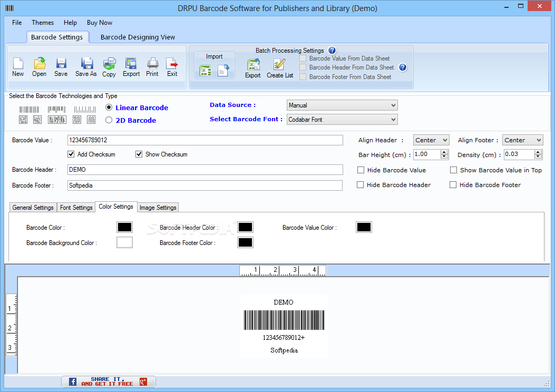Select the Barcode Settings tab
Screen dimensions: 555x392
pos(57,37)
